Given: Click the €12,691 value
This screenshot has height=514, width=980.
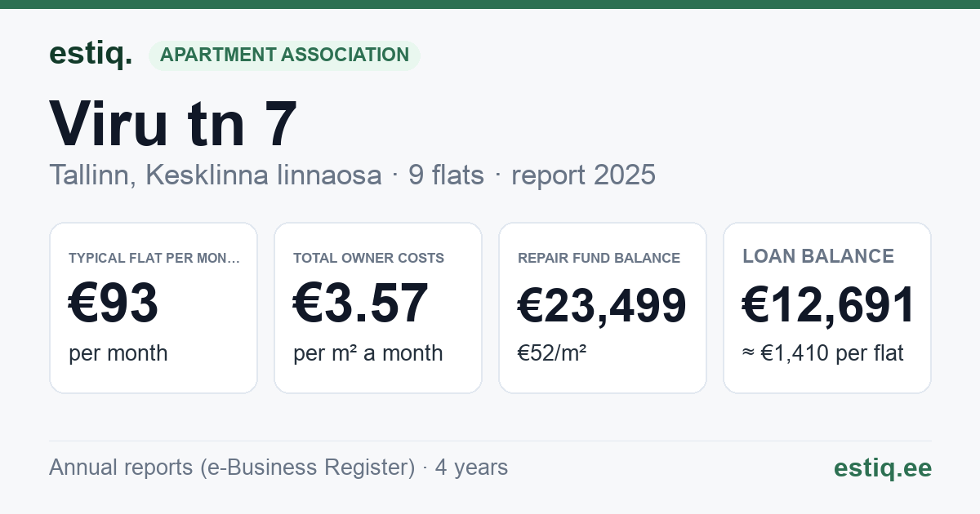Looking at the screenshot, I should click(827, 305).
